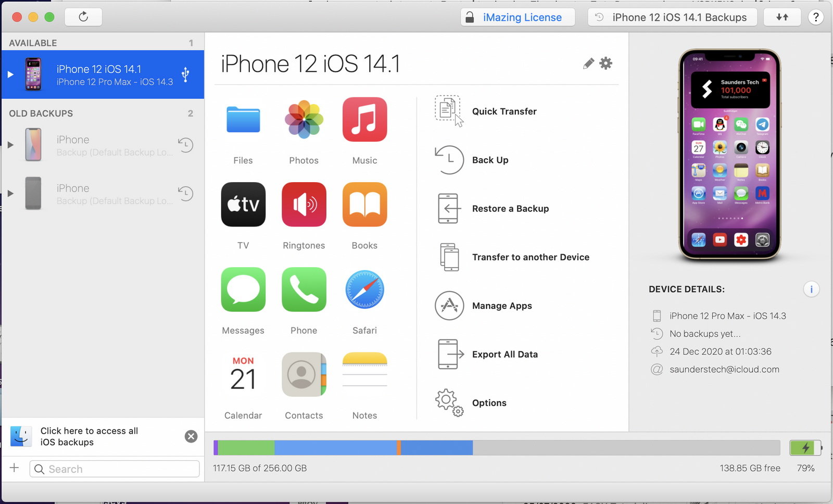Dismiss the iOS backups access notice
This screenshot has width=833, height=504.
(x=191, y=436)
